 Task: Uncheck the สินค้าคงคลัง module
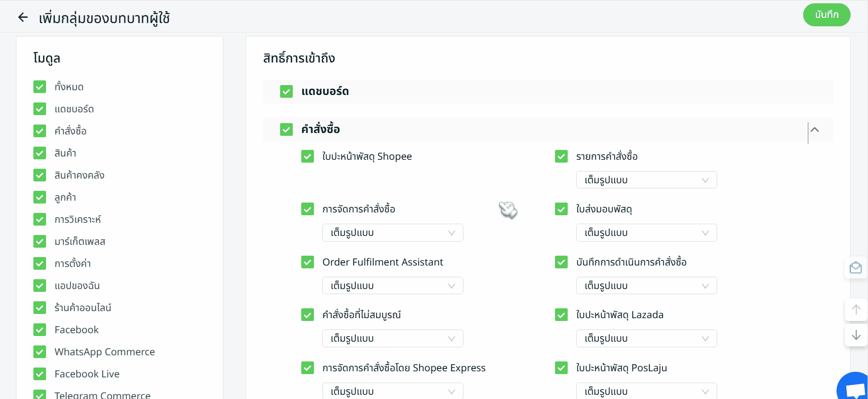40,175
